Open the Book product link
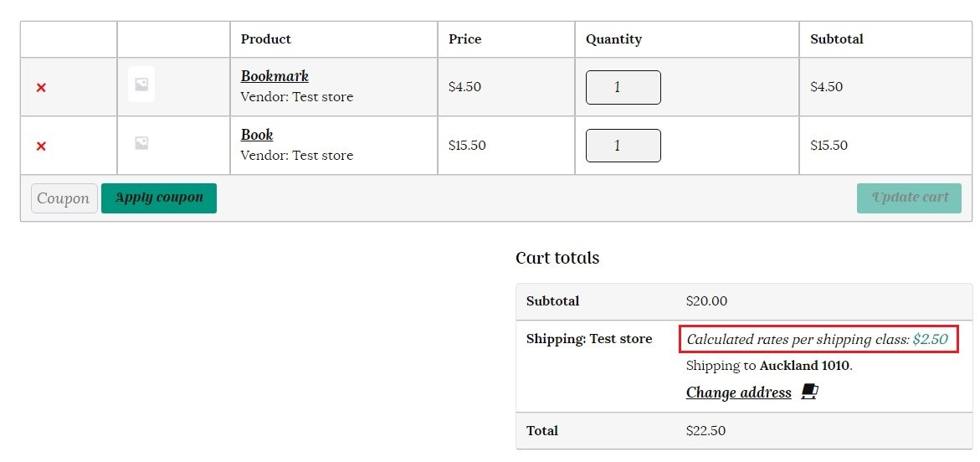980x462 pixels. point(257,135)
